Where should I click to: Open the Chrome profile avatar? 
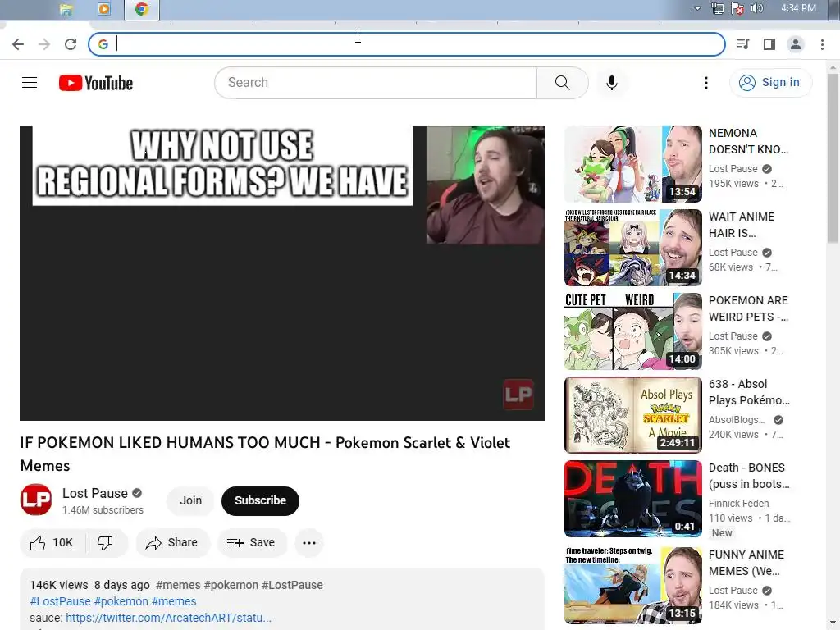tap(796, 44)
